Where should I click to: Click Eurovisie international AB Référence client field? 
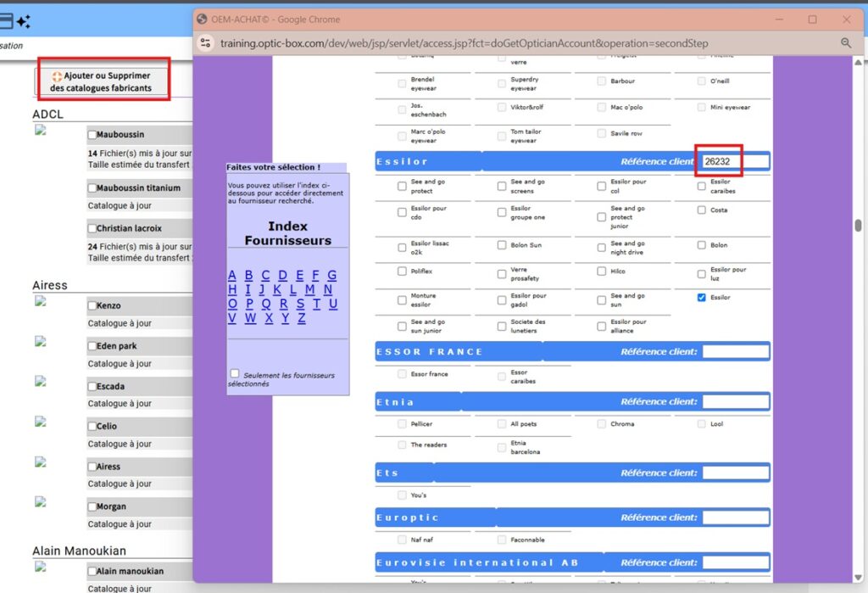coord(735,562)
